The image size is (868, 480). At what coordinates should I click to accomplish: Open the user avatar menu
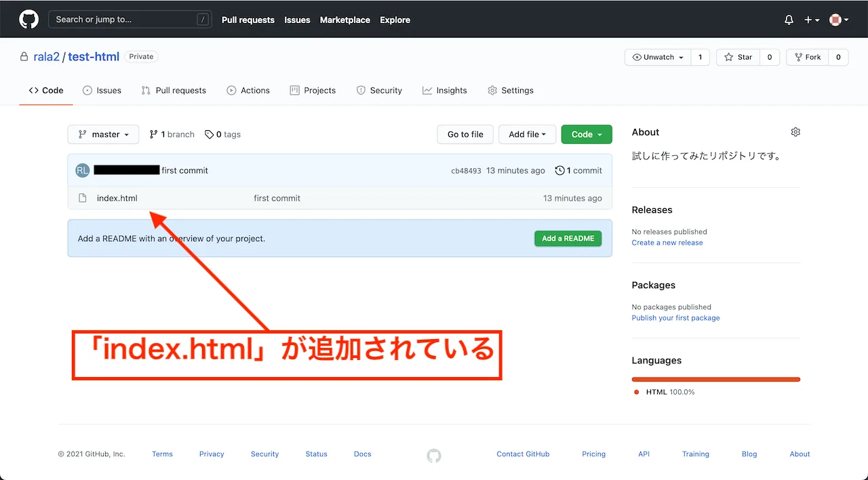(x=839, y=20)
